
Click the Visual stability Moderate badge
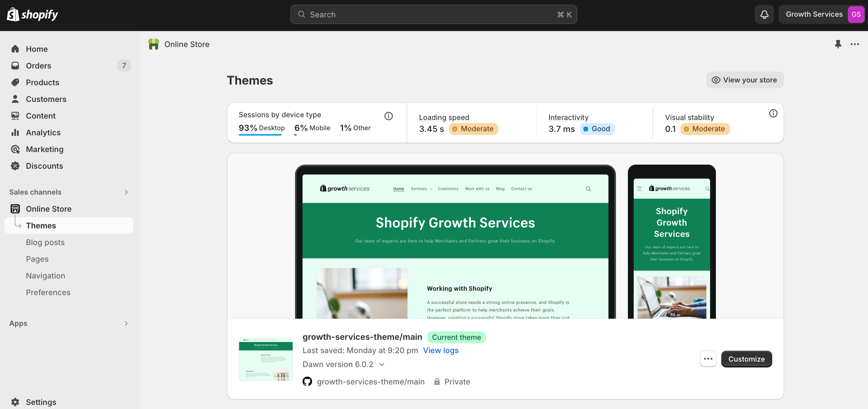(x=705, y=128)
